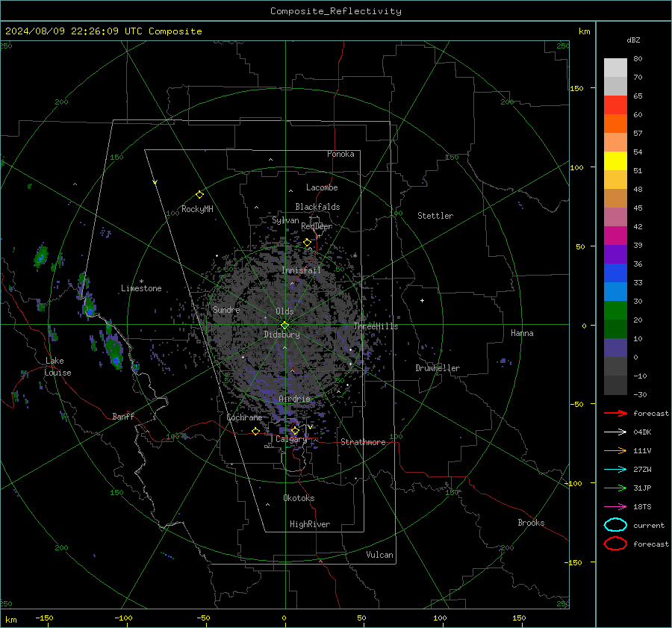672x628 pixels.
Task: Click the green 31JP arrow legend icon
Action: [x=615, y=488]
